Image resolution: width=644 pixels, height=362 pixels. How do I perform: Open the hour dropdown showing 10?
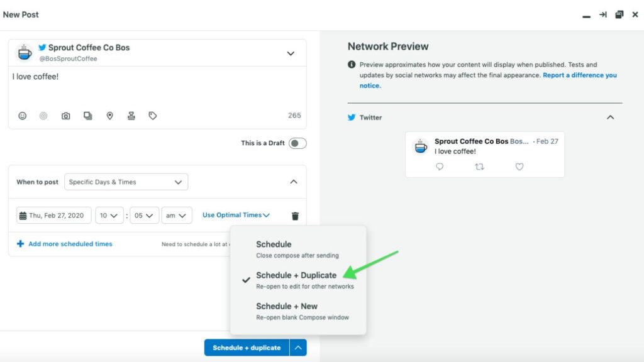pyautogui.click(x=109, y=216)
